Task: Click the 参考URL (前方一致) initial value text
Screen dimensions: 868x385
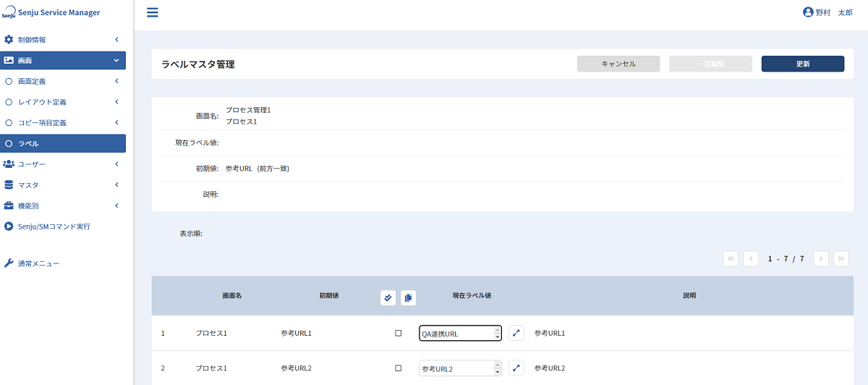Action: tap(258, 169)
